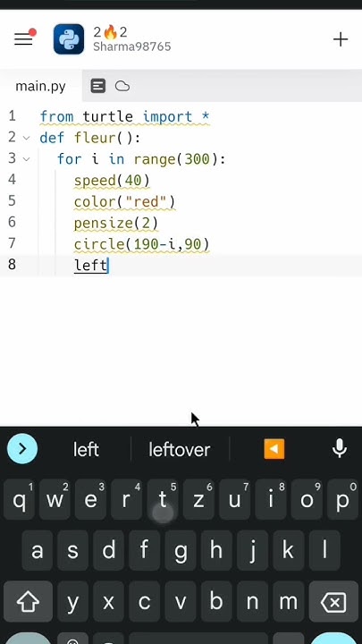Click line number 1 in the gutter
The height and width of the screenshot is (644, 362).
(x=12, y=116)
